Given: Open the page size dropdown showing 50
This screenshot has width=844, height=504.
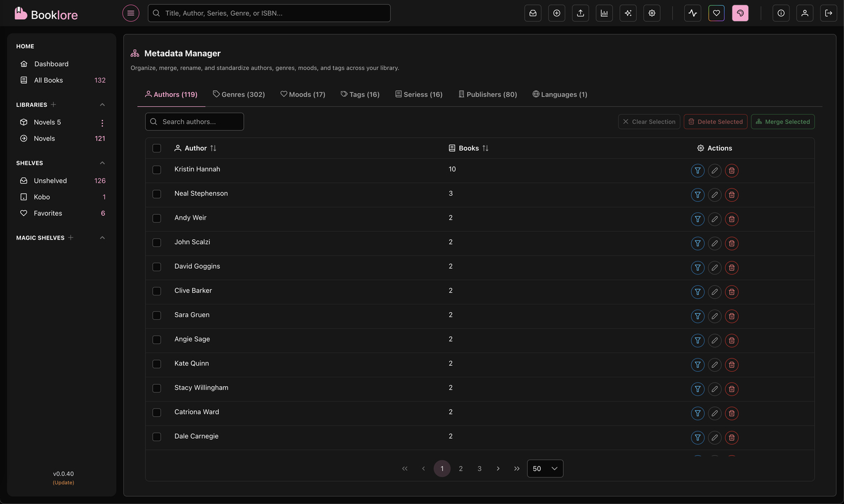Looking at the screenshot, I should pos(545,468).
